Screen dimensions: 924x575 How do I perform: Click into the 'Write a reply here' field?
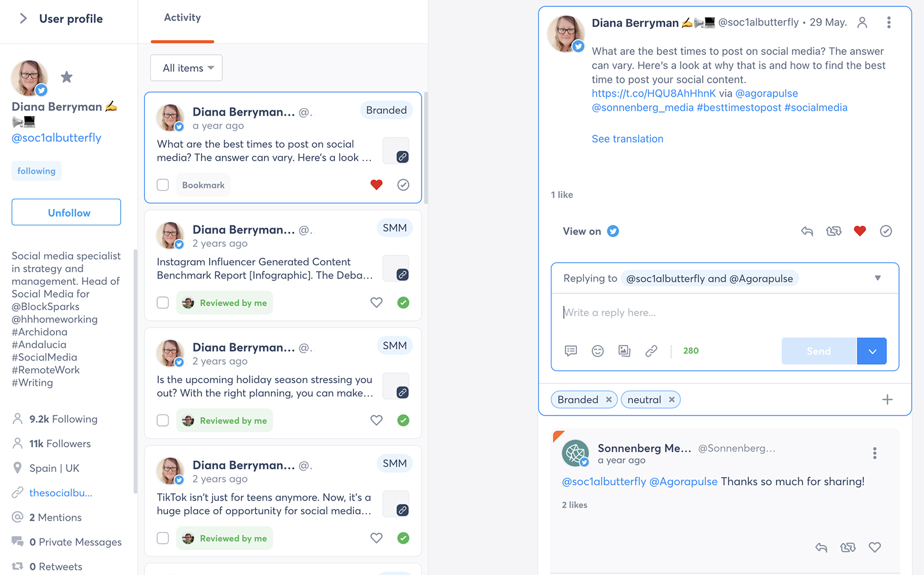point(725,313)
